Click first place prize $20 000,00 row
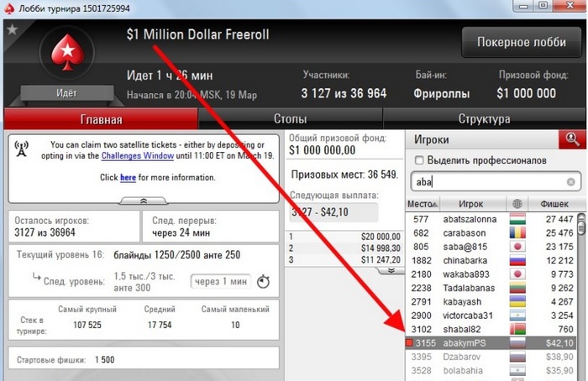Screen dimensions: 588x381 pos(344,237)
